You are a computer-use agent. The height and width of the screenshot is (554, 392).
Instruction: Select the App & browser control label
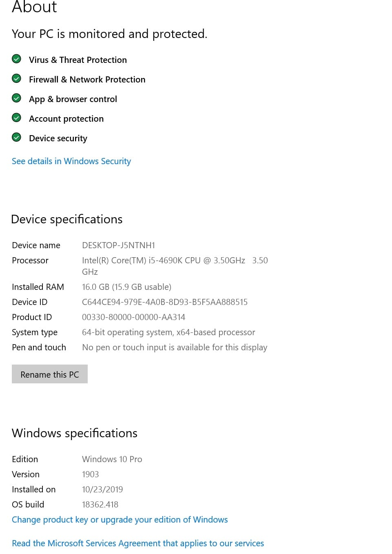(x=73, y=99)
